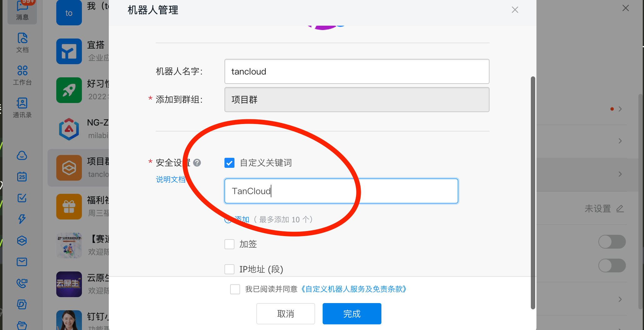
Task: Open the 通讯录 contacts icon
Action: [22, 107]
